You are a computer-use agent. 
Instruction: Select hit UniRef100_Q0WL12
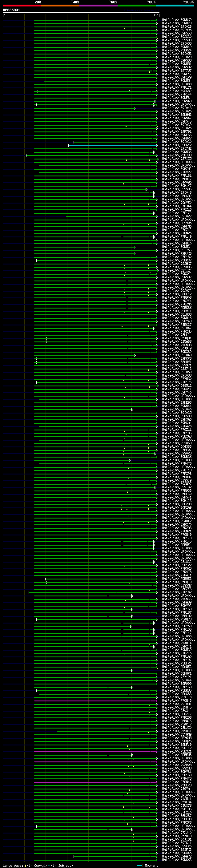click(177, 294)
